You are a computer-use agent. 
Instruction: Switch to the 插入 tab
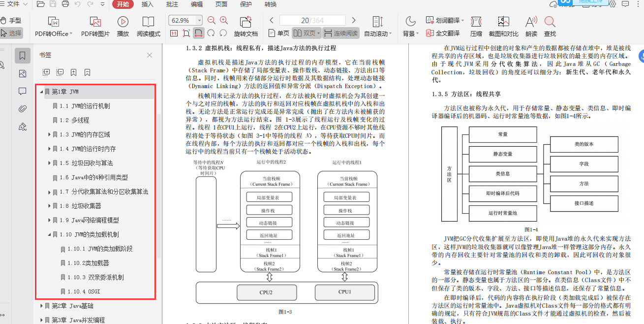(x=147, y=4)
